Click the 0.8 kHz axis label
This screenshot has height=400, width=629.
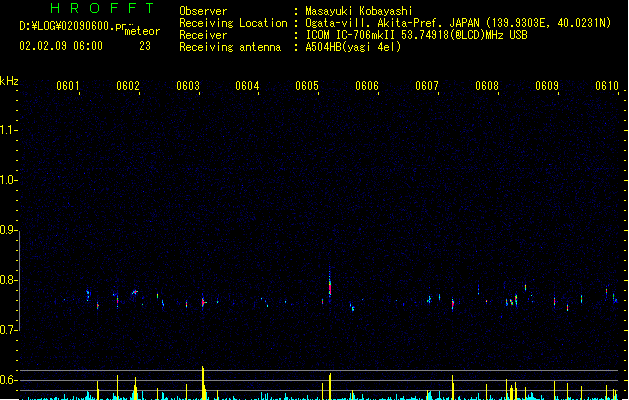point(8,280)
